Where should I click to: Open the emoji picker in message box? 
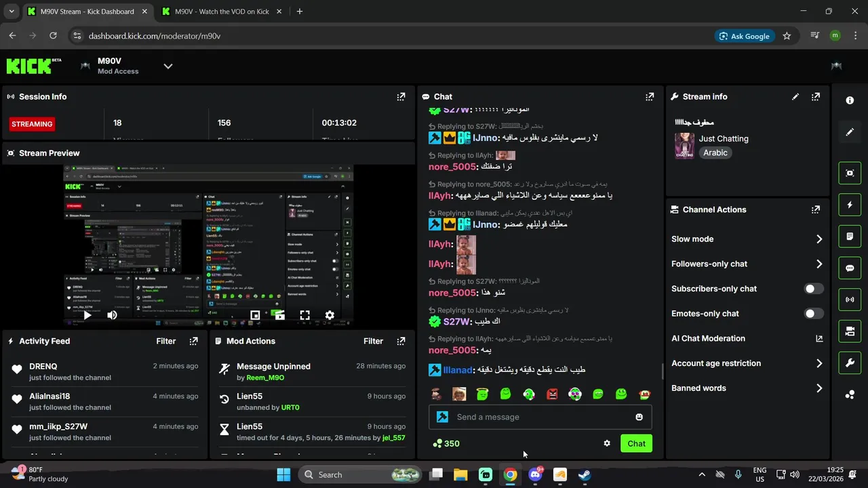click(x=639, y=417)
